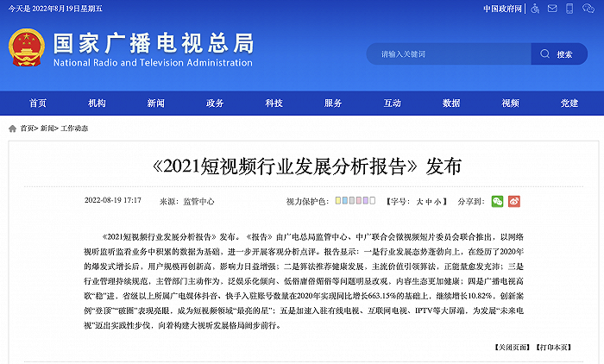Click the accessibility wheelchair icon

click(x=535, y=9)
